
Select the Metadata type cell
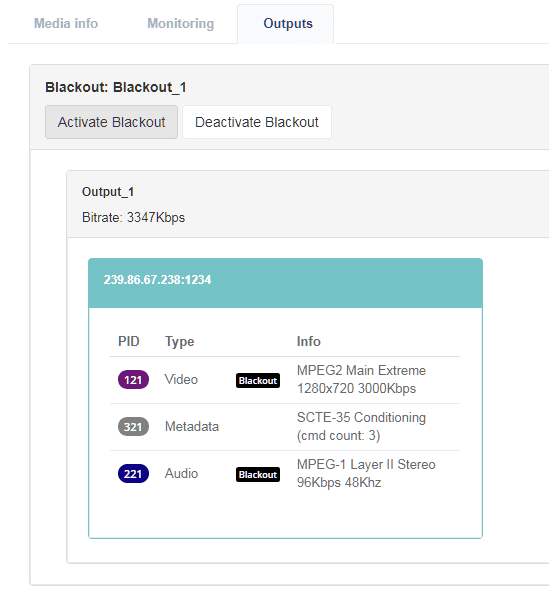pos(192,427)
